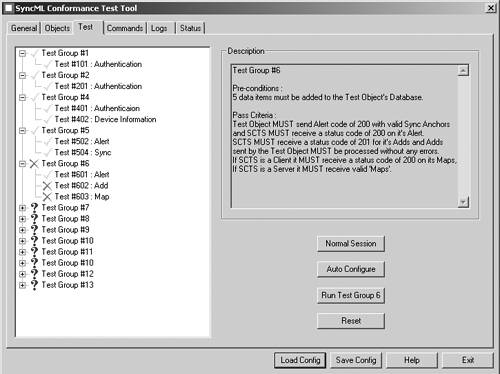Viewport: 500px width, 374px height.
Task: Select the Test Group #12 label
Action: tap(67, 274)
